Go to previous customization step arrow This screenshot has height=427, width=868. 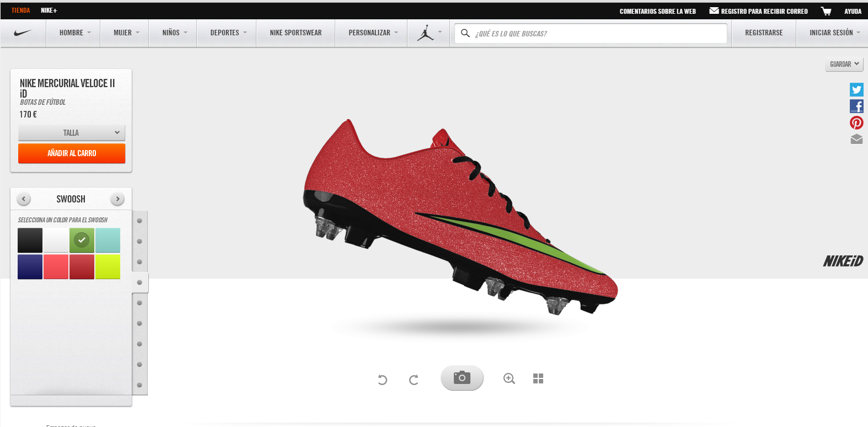[24, 199]
